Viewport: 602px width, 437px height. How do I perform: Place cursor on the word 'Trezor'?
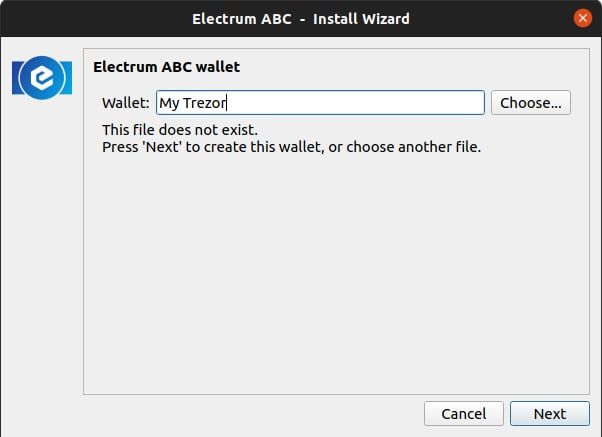click(206, 102)
